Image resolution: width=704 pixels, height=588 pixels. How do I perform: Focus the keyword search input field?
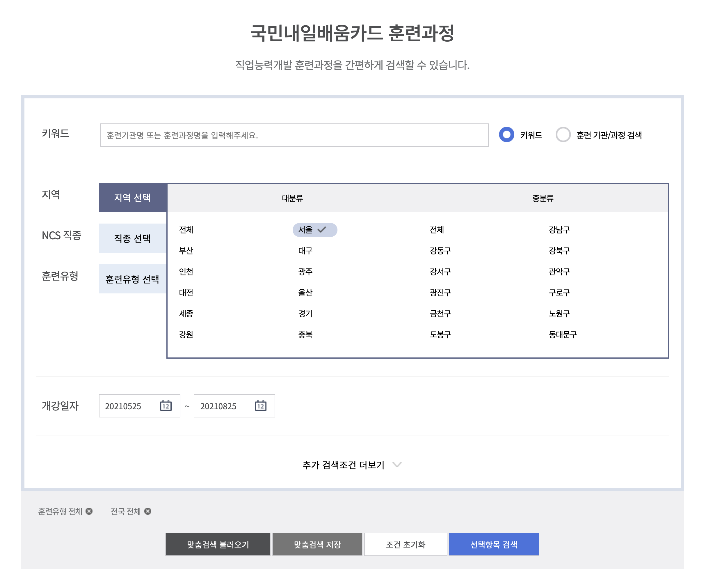pos(294,135)
